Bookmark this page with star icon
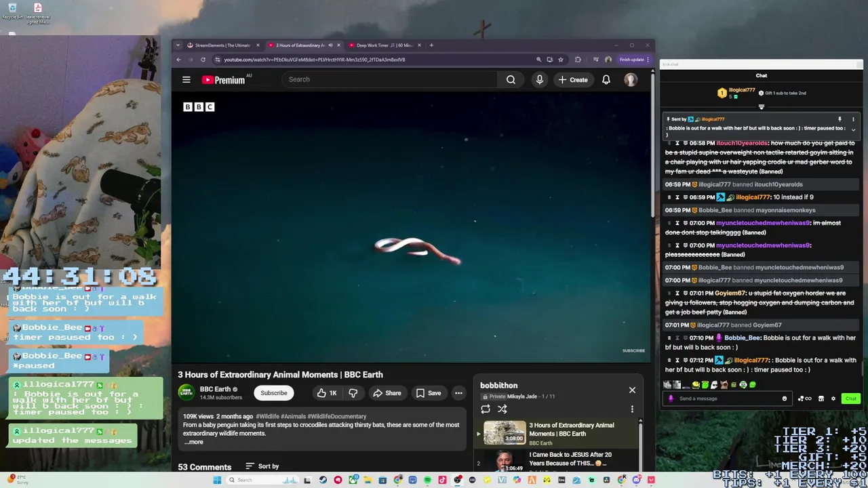 tap(560, 60)
